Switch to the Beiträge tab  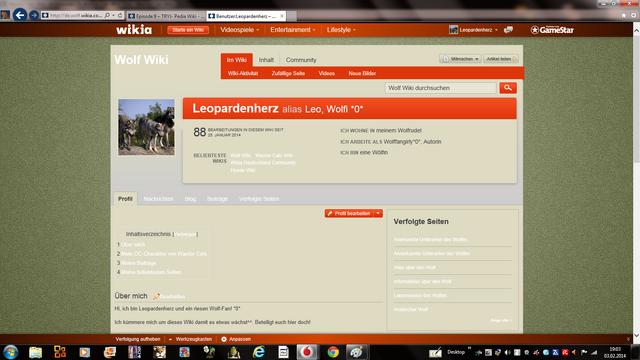(x=217, y=199)
